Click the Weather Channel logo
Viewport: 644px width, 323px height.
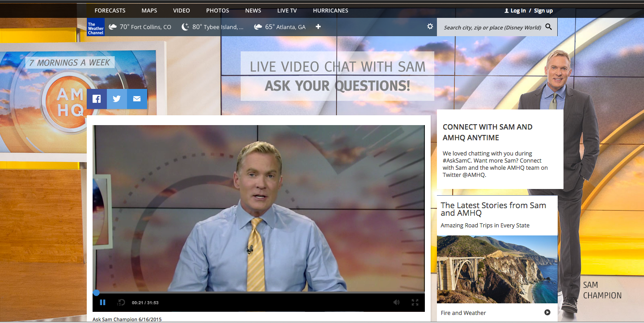coord(95,27)
